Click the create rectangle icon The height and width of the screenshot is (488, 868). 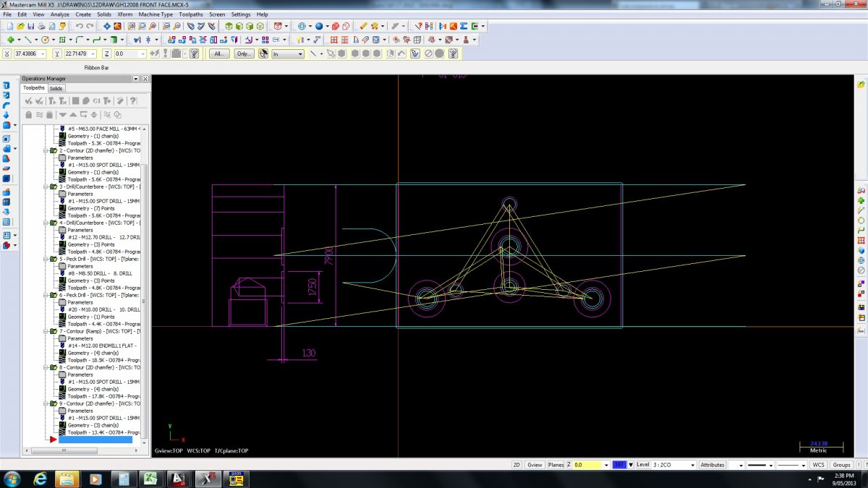(62, 40)
